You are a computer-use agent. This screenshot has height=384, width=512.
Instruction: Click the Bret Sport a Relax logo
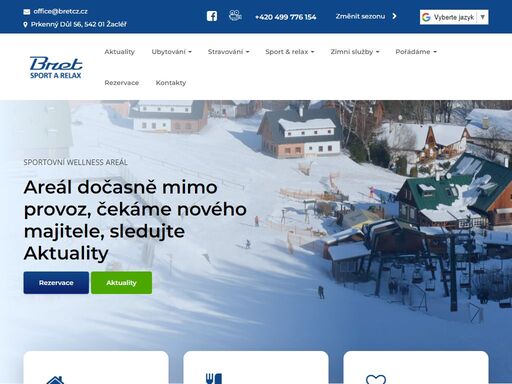56,67
